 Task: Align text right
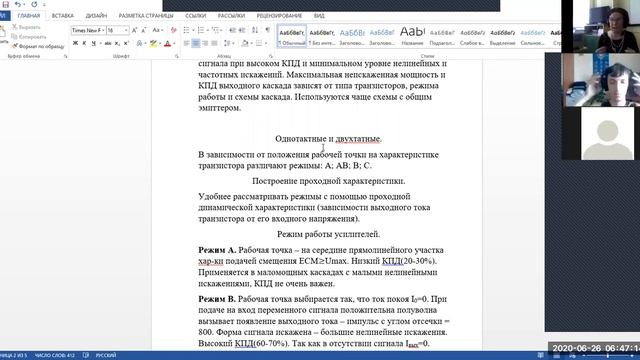(x=205, y=43)
